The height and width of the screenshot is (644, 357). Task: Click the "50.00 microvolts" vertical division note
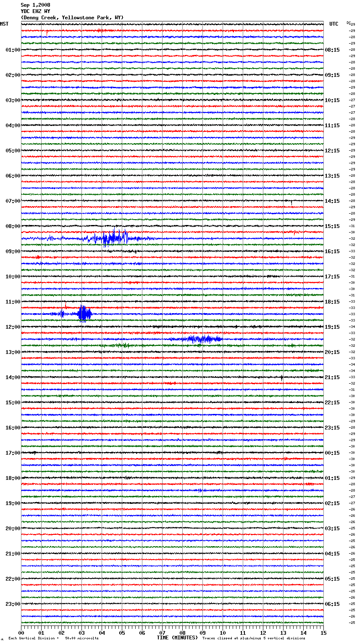click(x=81, y=638)
